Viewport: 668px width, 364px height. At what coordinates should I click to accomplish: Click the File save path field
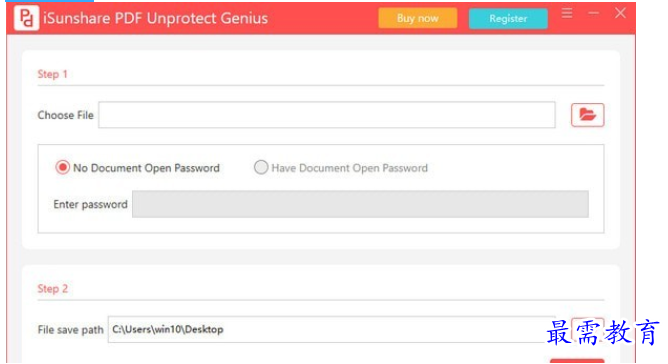click(x=331, y=329)
